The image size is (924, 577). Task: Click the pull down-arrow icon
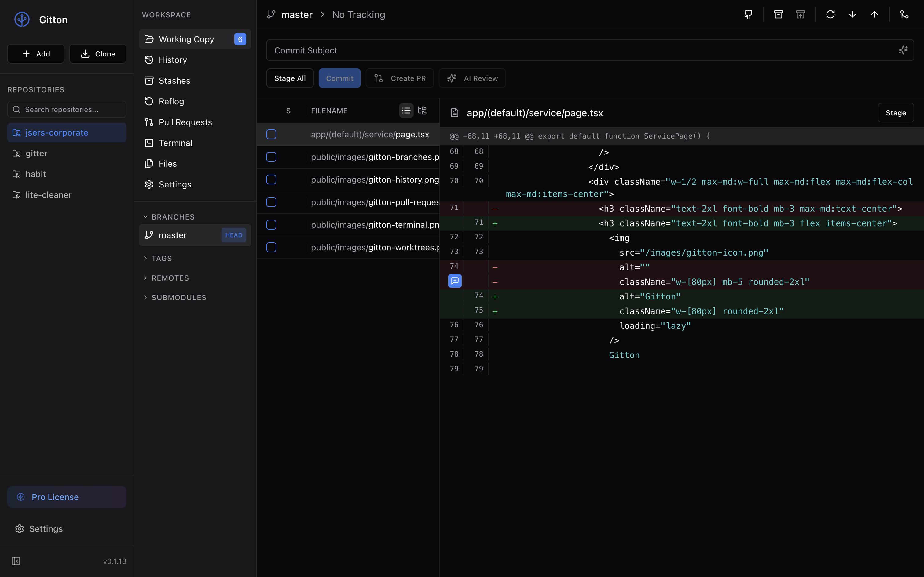pos(852,15)
